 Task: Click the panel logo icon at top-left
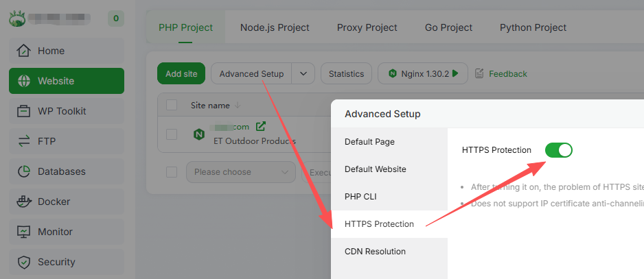[18, 19]
